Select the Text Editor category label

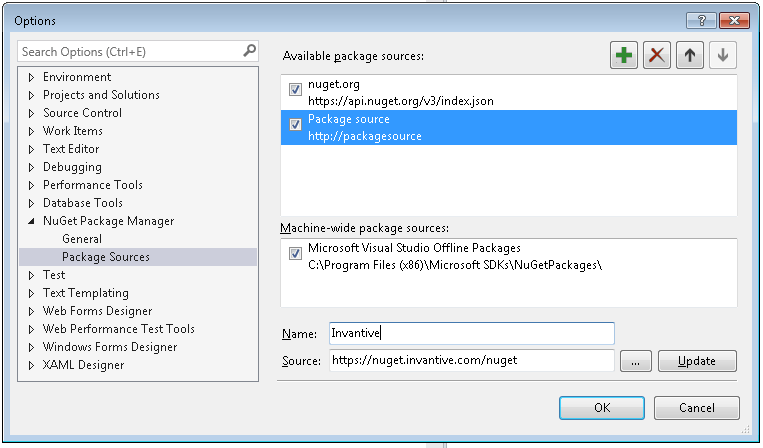(71, 149)
